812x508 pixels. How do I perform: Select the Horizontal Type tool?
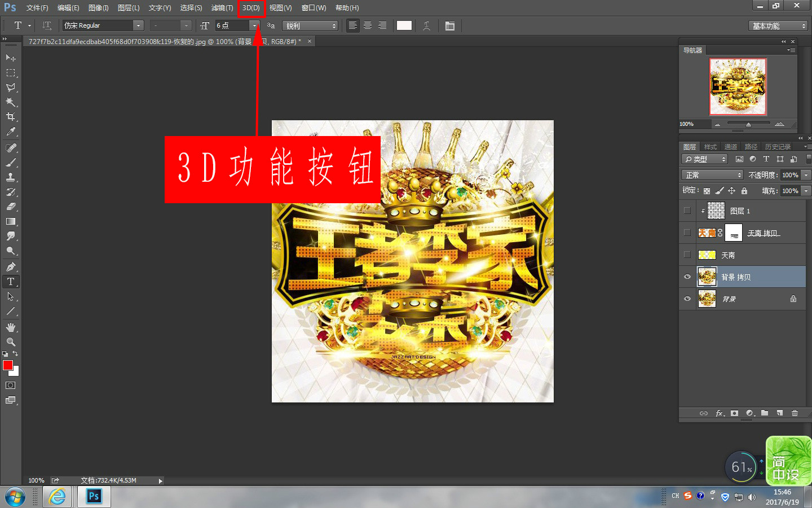11,281
